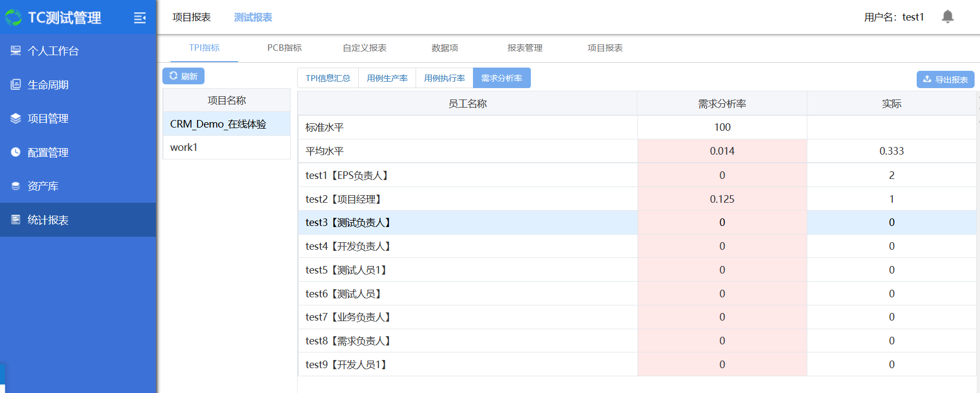
Task: Open 生命周期 in the sidebar
Action: (48, 85)
